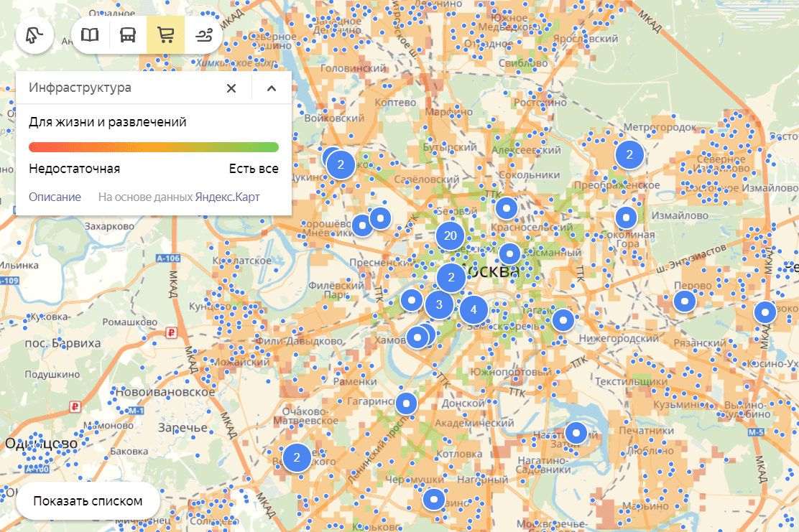The height and width of the screenshot is (532, 799).
Task: Select the marker near Соколиная Гора
Action: tap(627, 217)
